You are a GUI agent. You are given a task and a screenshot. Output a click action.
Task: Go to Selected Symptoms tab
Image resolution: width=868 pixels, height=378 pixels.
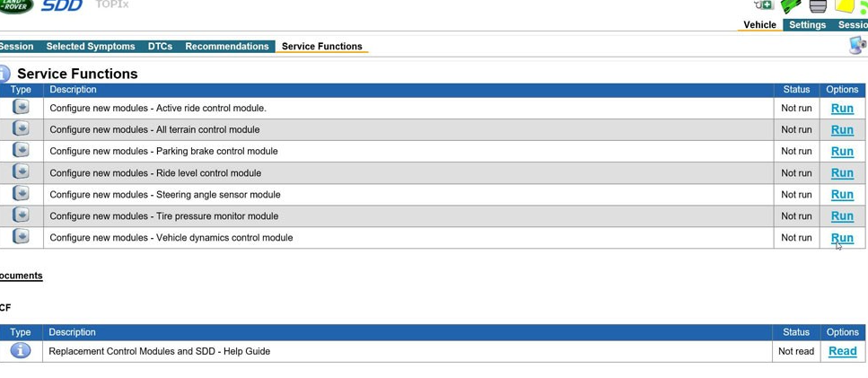click(91, 47)
